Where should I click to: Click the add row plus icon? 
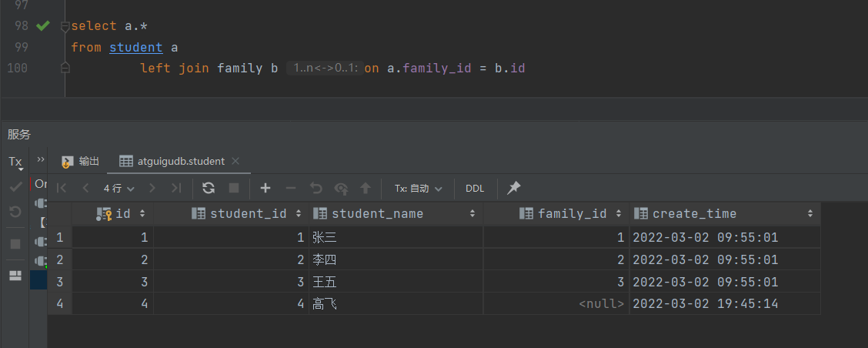[x=265, y=188]
